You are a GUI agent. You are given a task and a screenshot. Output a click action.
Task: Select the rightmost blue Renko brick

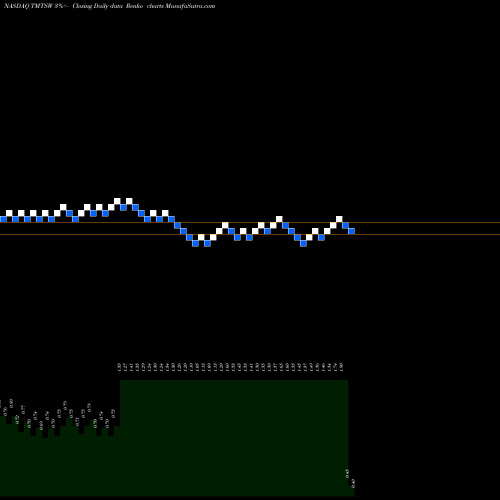351,231
